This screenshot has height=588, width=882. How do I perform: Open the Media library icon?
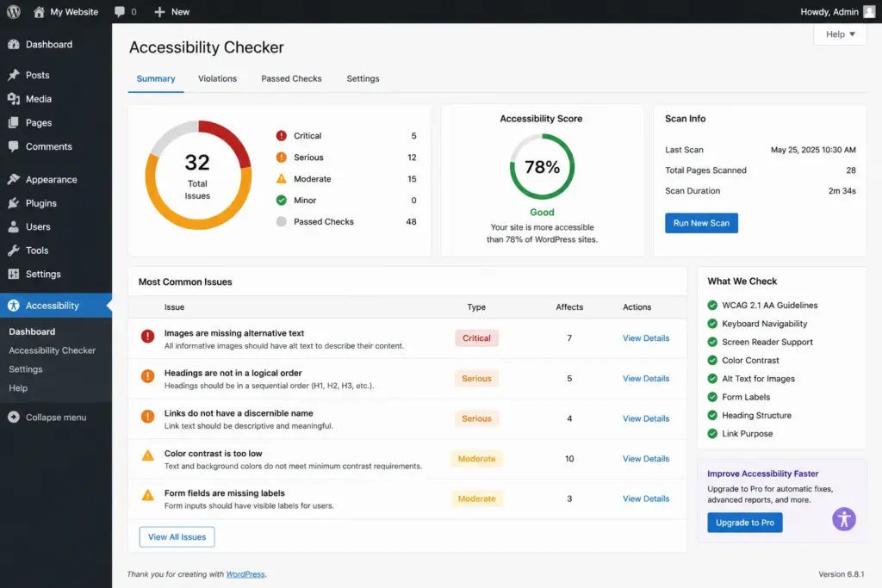pos(14,99)
